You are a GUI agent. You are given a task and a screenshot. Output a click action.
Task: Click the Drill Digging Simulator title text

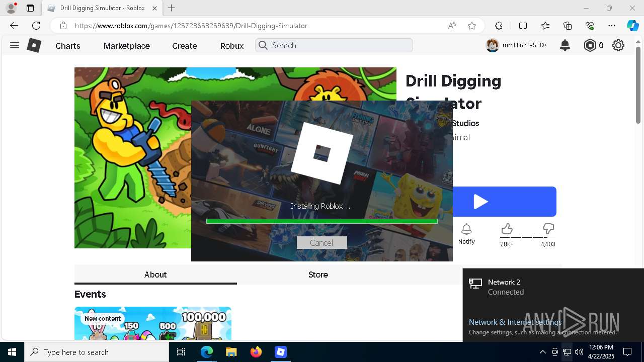coord(453,92)
